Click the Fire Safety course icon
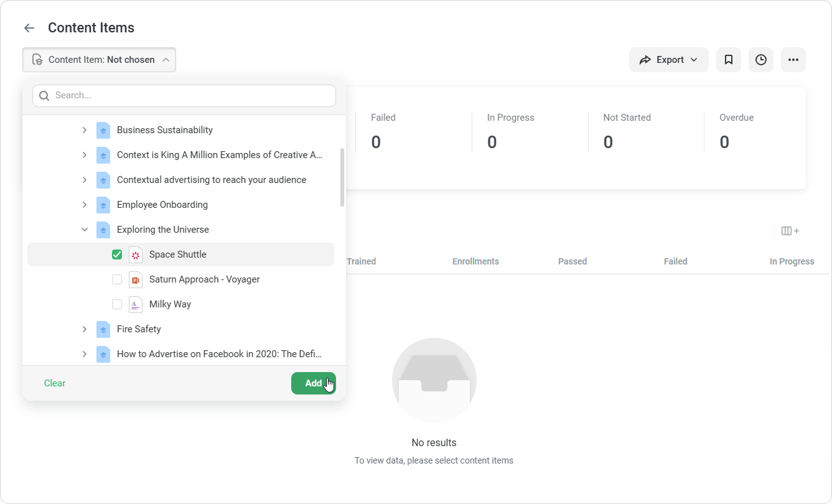The image size is (832, 504). (103, 329)
